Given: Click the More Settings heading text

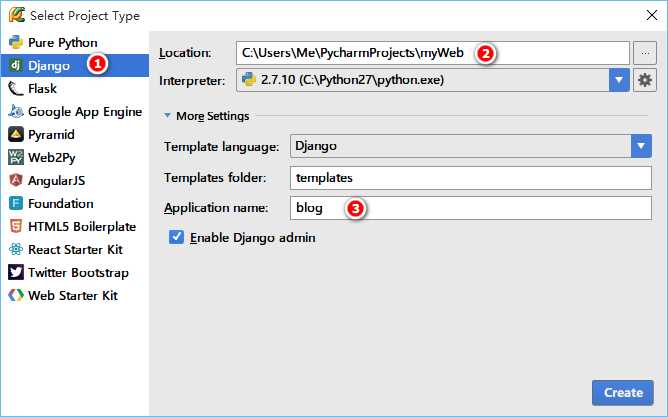Looking at the screenshot, I should 212,116.
